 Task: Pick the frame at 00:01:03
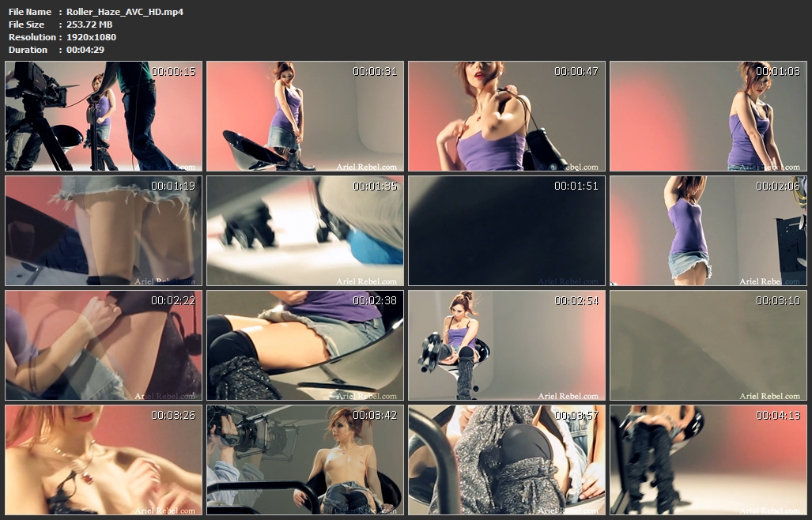pos(708,116)
